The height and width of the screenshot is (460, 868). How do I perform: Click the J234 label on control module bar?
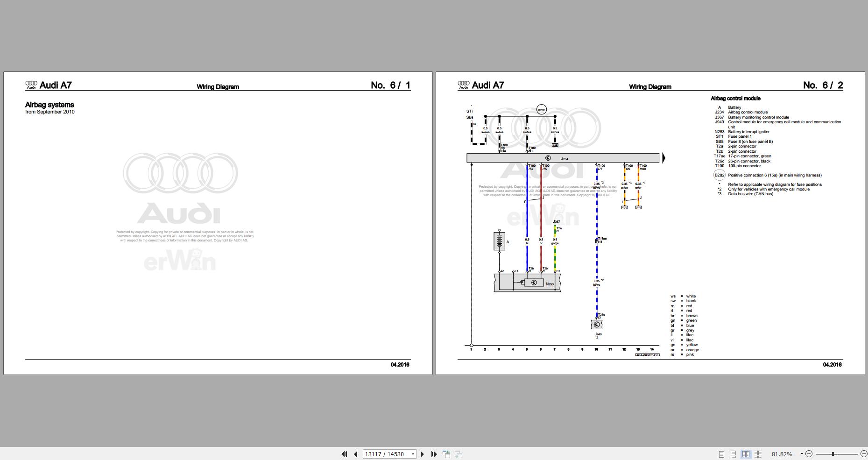(565, 159)
